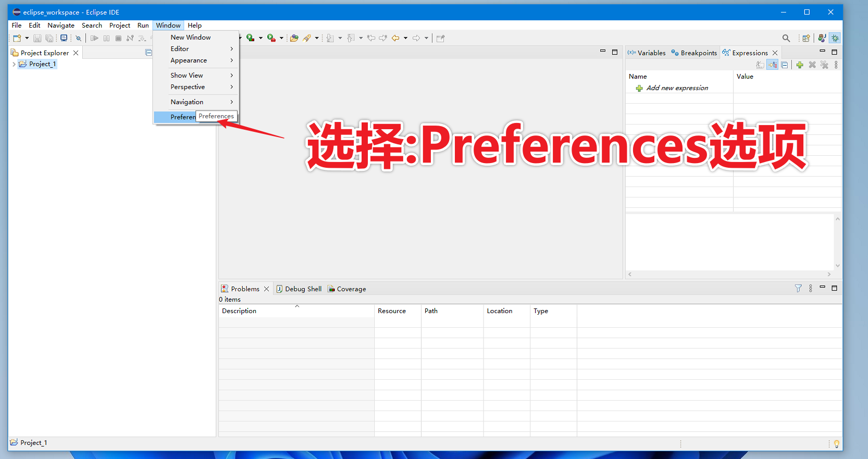Image resolution: width=868 pixels, height=459 pixels.
Task: Switch to the Debug Shell tab
Action: (x=299, y=289)
